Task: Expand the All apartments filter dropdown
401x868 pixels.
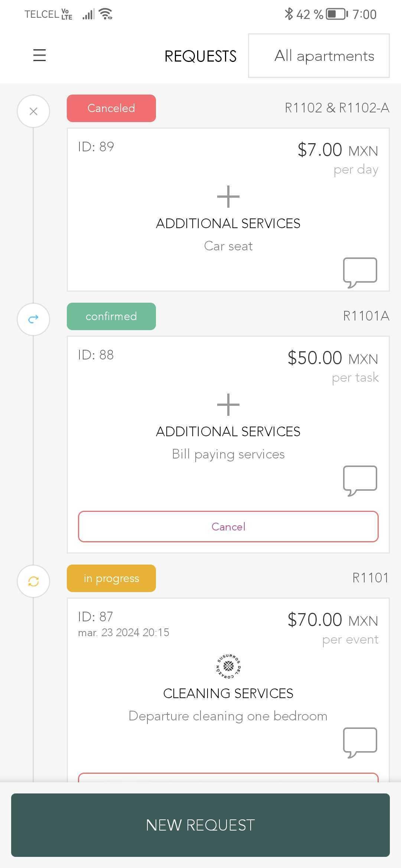Action: click(319, 56)
